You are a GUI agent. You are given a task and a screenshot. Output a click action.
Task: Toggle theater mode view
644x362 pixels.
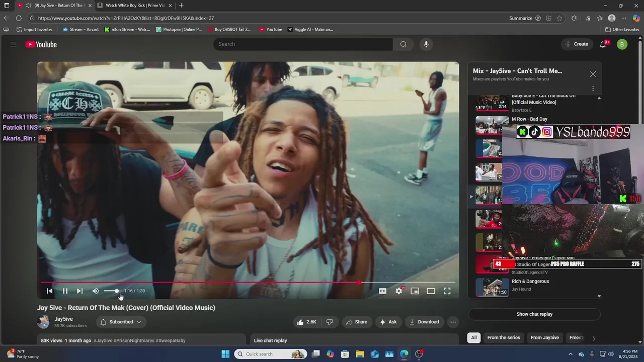point(431,291)
